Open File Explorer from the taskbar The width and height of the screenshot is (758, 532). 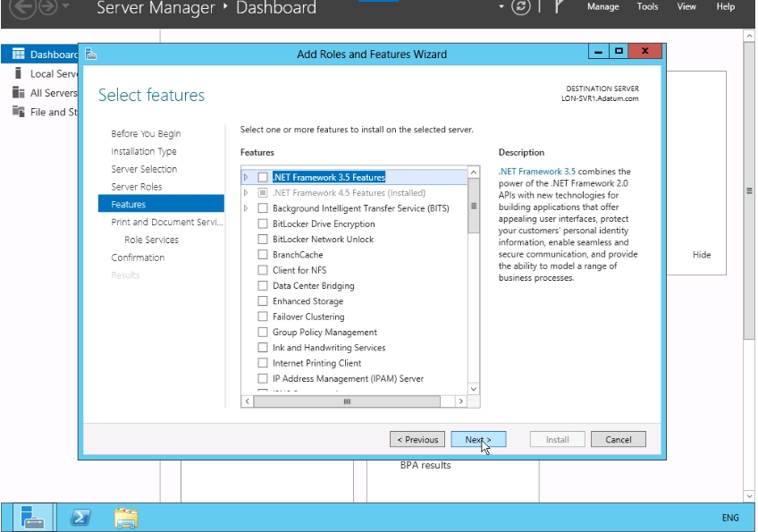[127, 517]
